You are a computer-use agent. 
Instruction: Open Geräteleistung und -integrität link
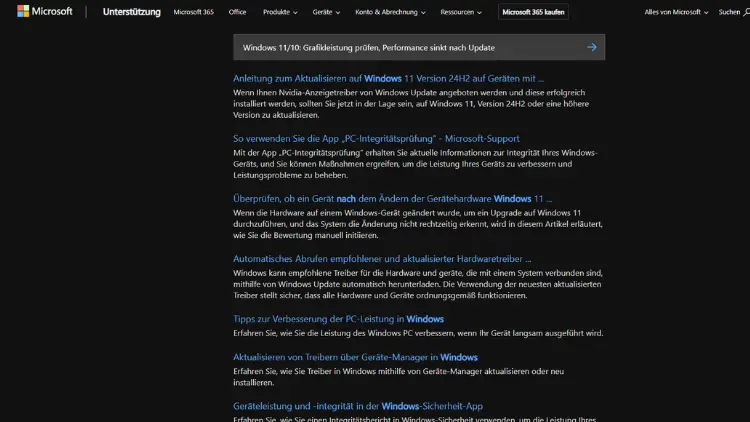click(358, 406)
